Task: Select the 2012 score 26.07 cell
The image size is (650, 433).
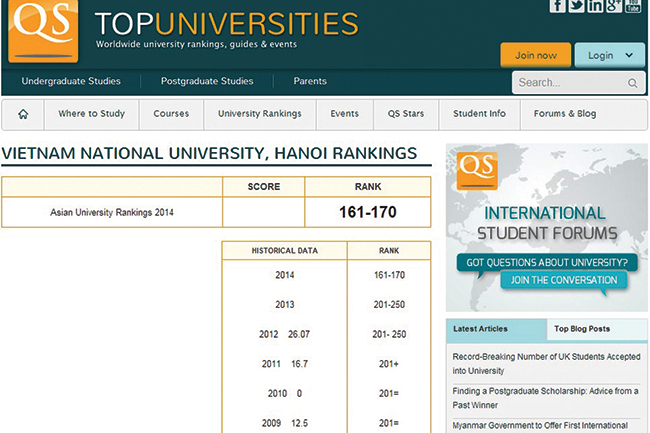Action: click(299, 334)
